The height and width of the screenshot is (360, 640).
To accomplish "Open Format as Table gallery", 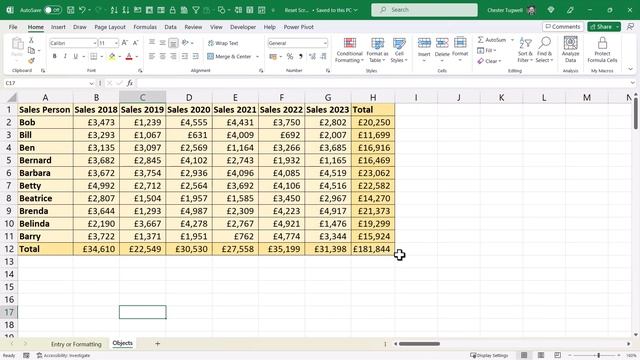I will click(377, 50).
